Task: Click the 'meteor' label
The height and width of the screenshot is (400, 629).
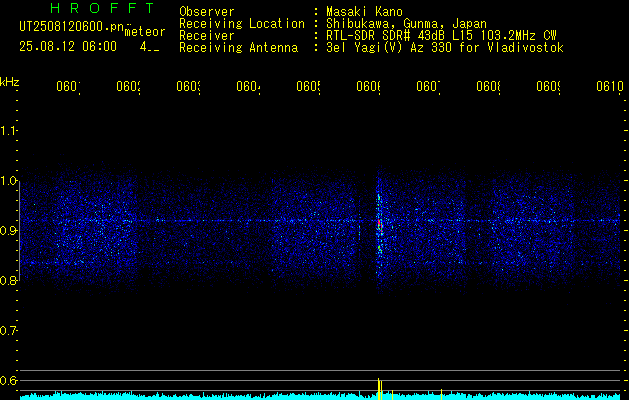Action: pos(145,32)
